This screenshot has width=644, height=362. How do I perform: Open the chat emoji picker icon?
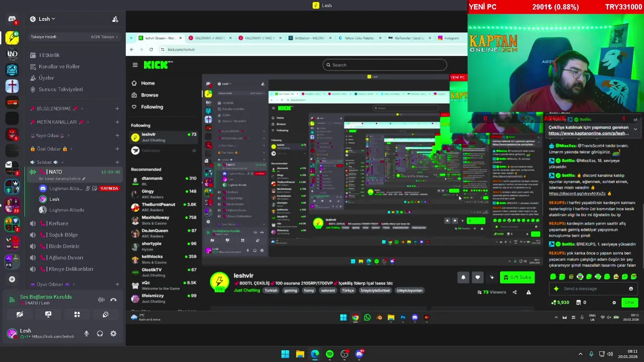(x=631, y=289)
